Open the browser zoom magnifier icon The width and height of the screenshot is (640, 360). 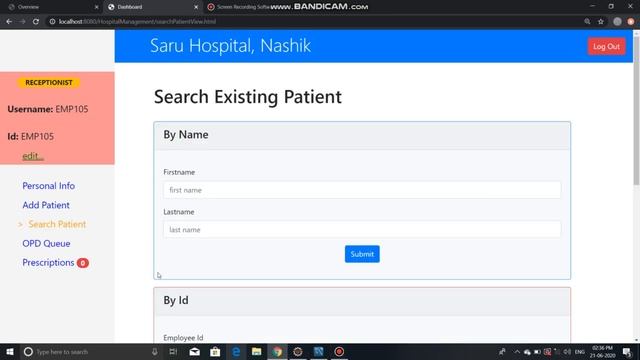(x=587, y=22)
